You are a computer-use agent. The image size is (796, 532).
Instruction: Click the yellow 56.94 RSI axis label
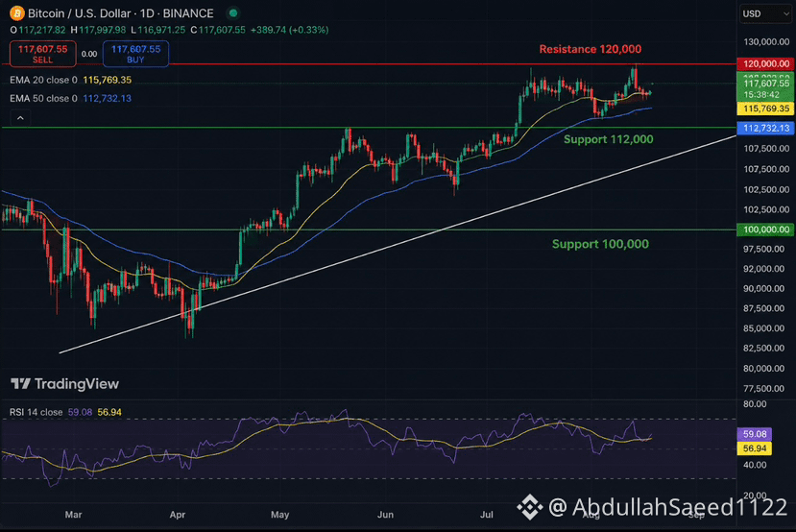point(755,448)
